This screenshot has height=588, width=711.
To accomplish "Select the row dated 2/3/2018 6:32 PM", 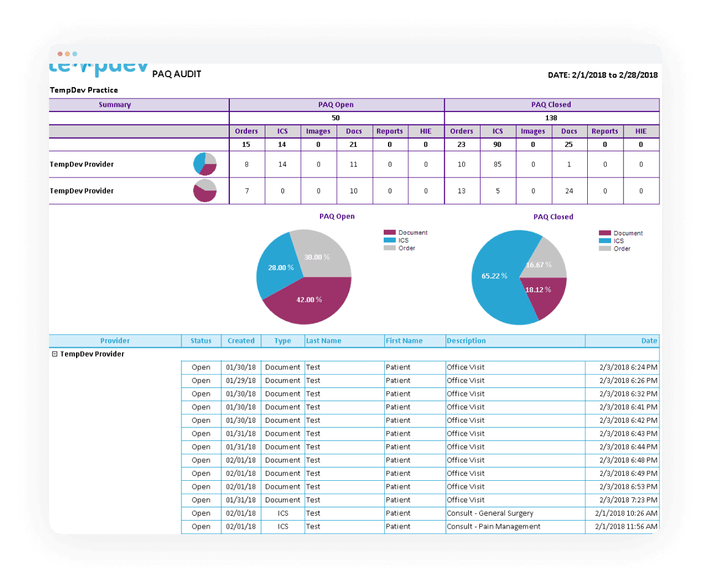I will (420, 394).
